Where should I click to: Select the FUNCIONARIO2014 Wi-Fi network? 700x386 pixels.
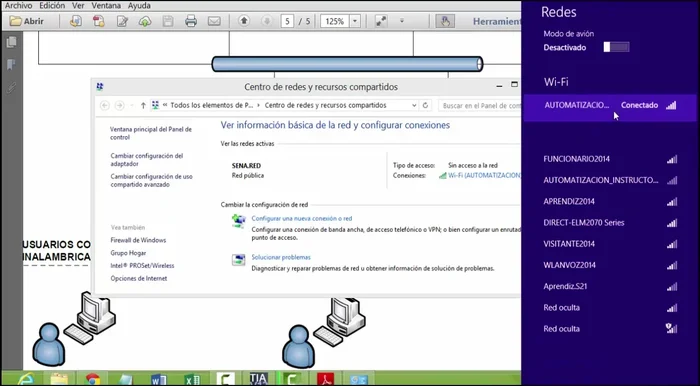point(610,159)
